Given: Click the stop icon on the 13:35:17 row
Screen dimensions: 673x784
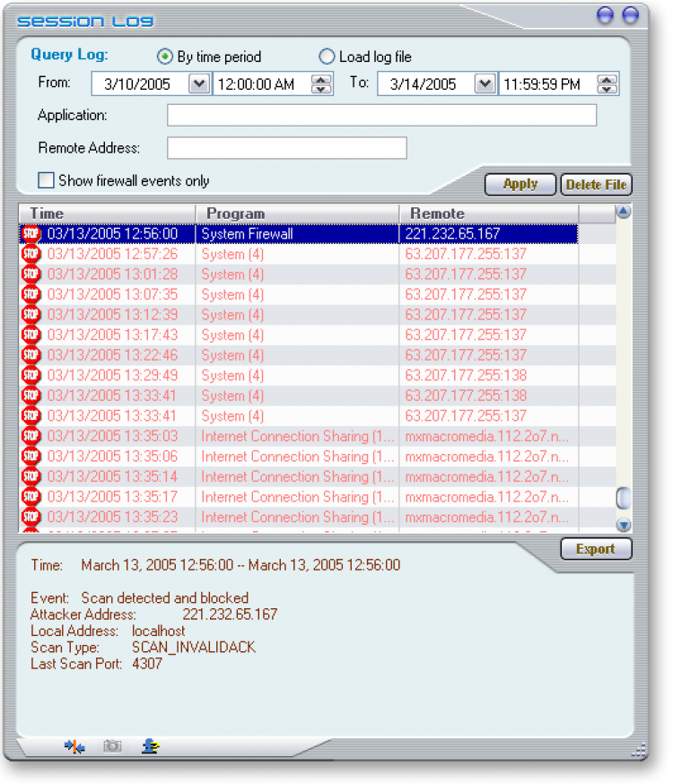Looking at the screenshot, I should click(31, 496).
